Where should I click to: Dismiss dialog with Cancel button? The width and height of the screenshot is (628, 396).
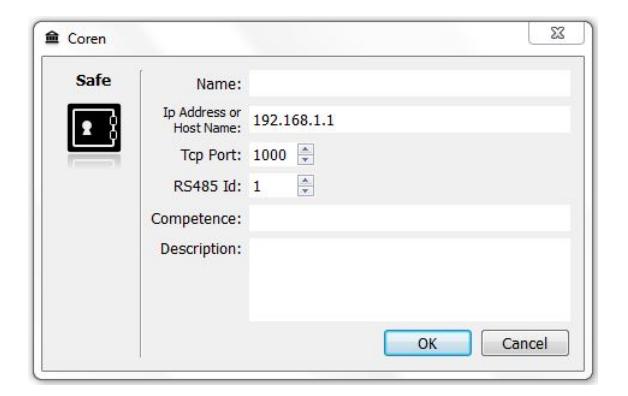pos(525,343)
